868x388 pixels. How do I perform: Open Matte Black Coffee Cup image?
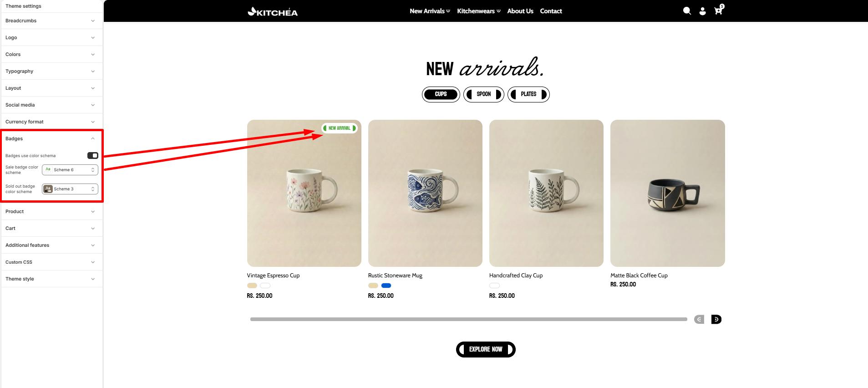coord(667,193)
